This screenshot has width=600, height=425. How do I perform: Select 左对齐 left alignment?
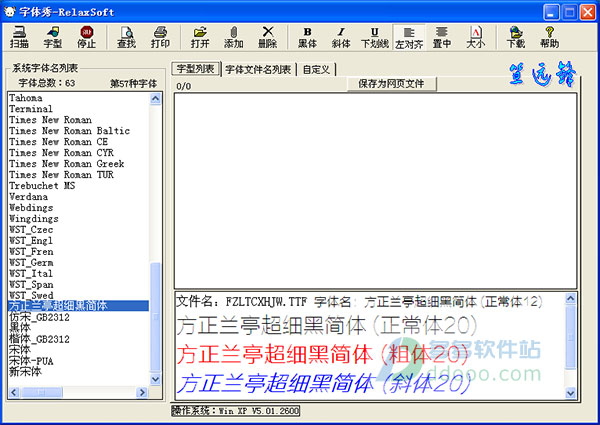point(409,37)
